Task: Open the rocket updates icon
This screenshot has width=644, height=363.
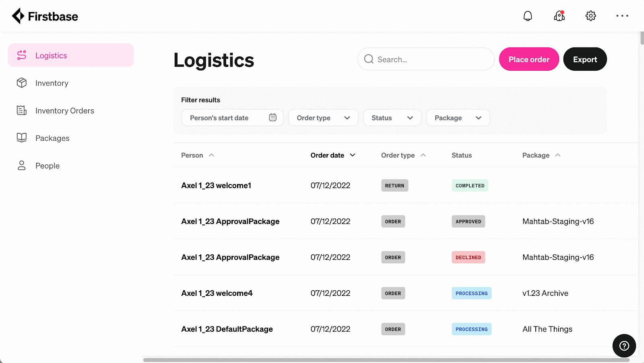Action: pos(559,16)
